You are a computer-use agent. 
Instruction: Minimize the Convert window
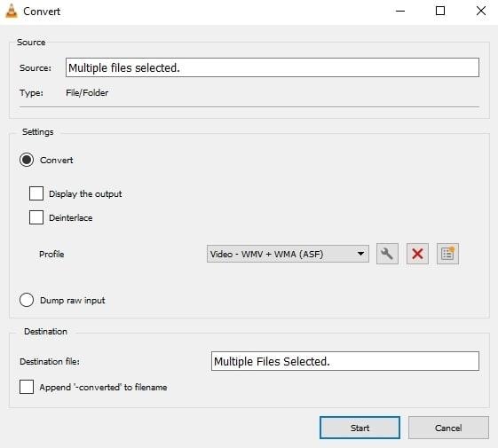point(400,11)
